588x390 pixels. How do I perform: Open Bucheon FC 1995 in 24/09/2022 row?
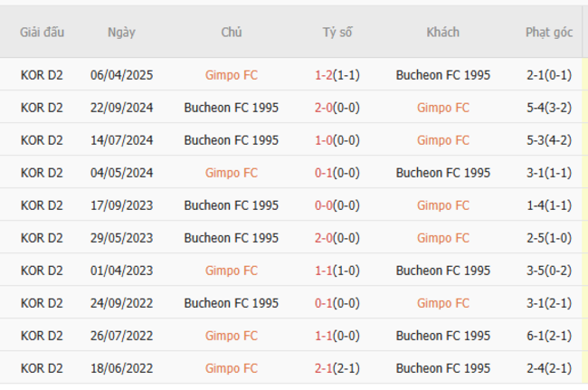coord(232,303)
